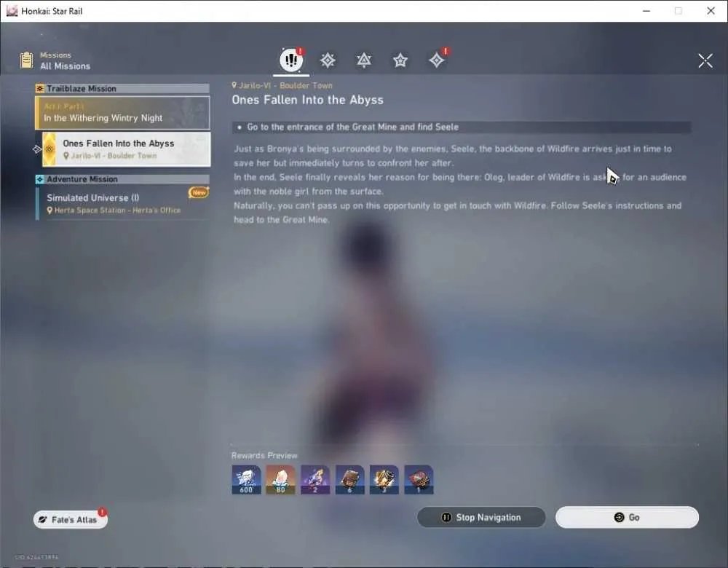Click the Ones Fallen Into the Abyss heading

coord(308,100)
